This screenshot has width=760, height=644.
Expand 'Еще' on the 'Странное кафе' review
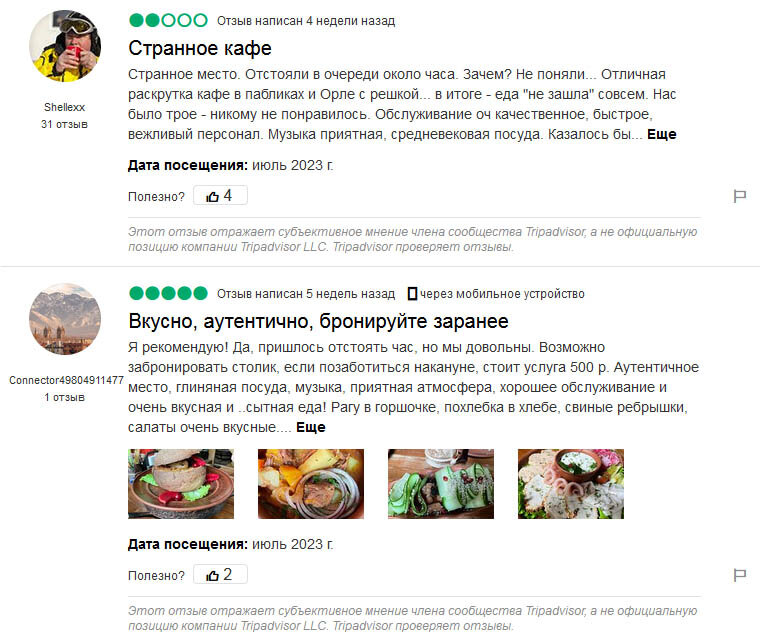(662, 134)
